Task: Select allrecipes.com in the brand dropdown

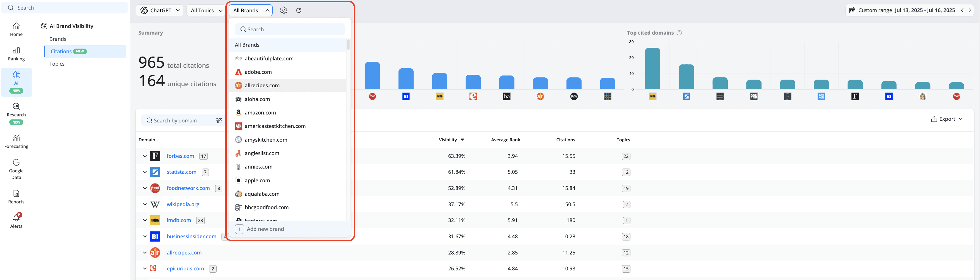Action: (x=288, y=85)
